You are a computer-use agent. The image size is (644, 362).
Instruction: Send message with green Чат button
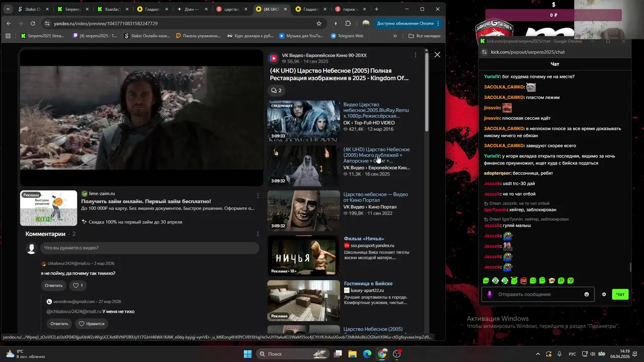click(620, 294)
